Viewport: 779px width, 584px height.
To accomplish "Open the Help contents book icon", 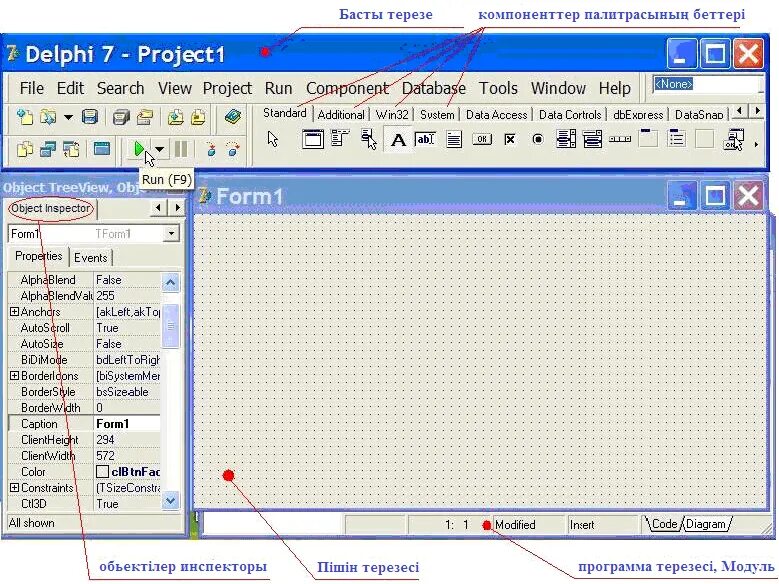I will pyautogui.click(x=233, y=117).
